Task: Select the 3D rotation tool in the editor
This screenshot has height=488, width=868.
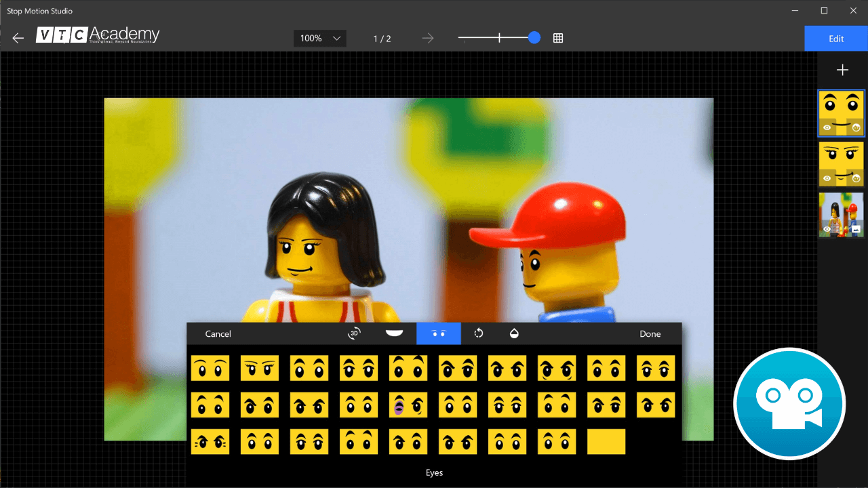Action: tap(355, 333)
